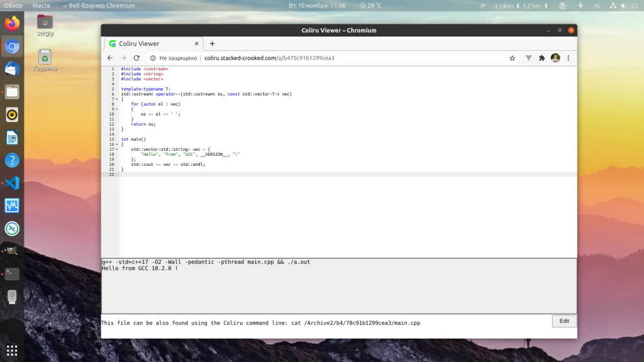Image resolution: width=644 pixels, height=362 pixels.
Task: Open the 'Обзор' activities overview
Action: tap(13, 6)
